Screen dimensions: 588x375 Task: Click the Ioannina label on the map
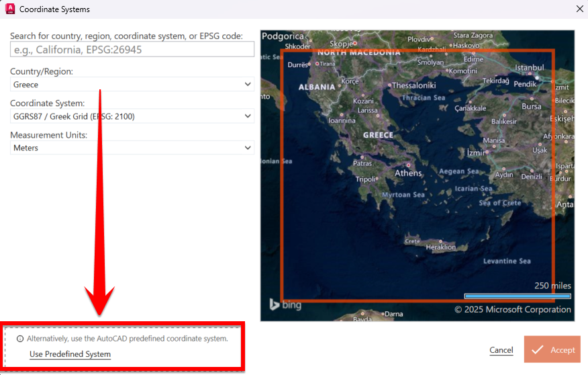(x=342, y=120)
